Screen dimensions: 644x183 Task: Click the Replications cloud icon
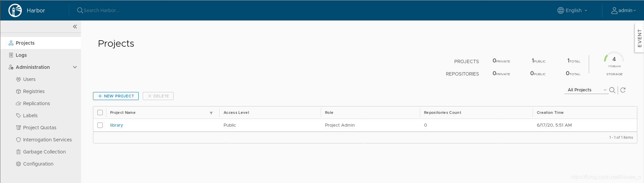tap(18, 103)
